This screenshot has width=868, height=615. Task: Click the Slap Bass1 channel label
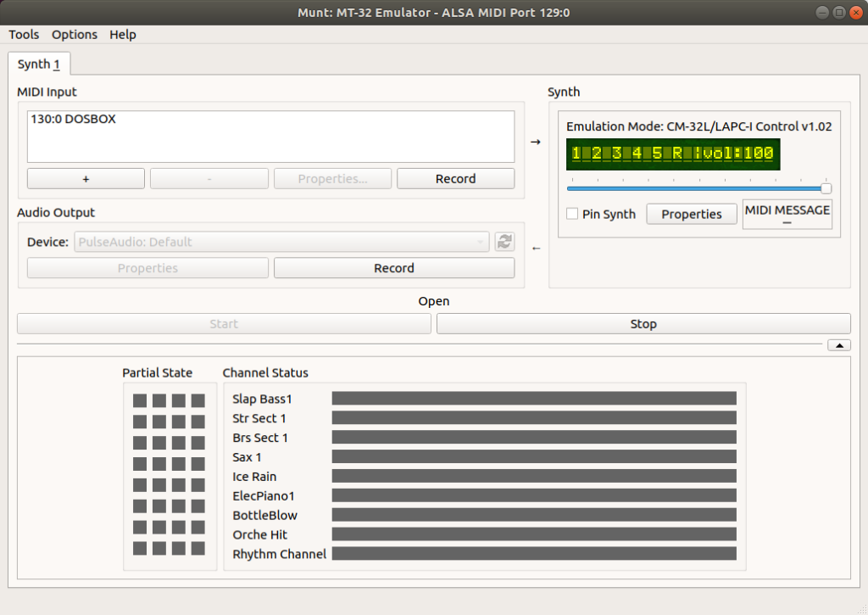tap(262, 399)
